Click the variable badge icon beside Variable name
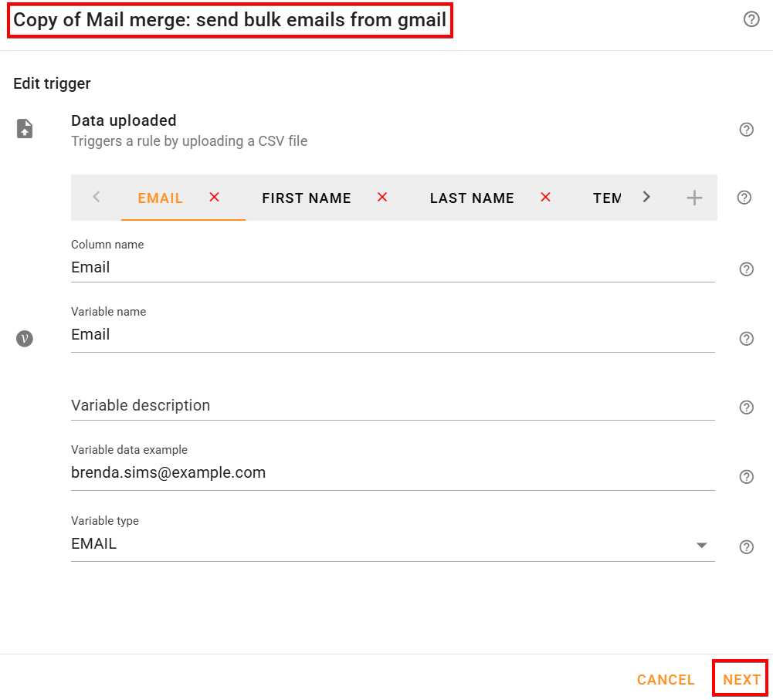 tap(24, 338)
